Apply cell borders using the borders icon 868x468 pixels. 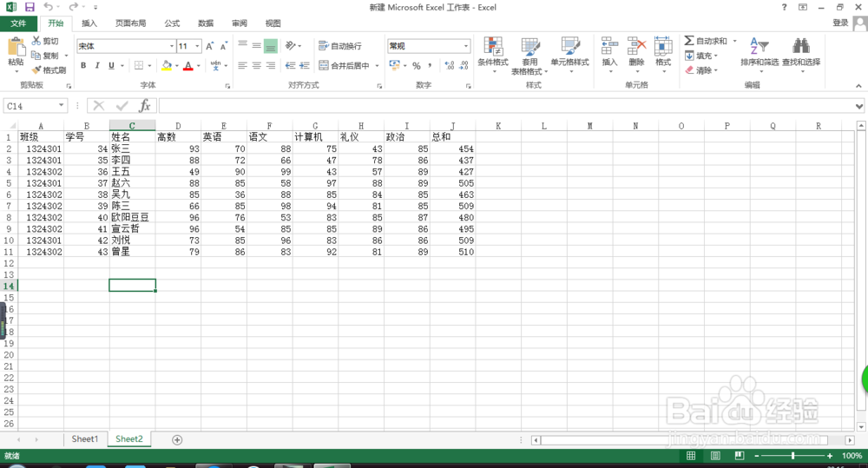pyautogui.click(x=139, y=65)
